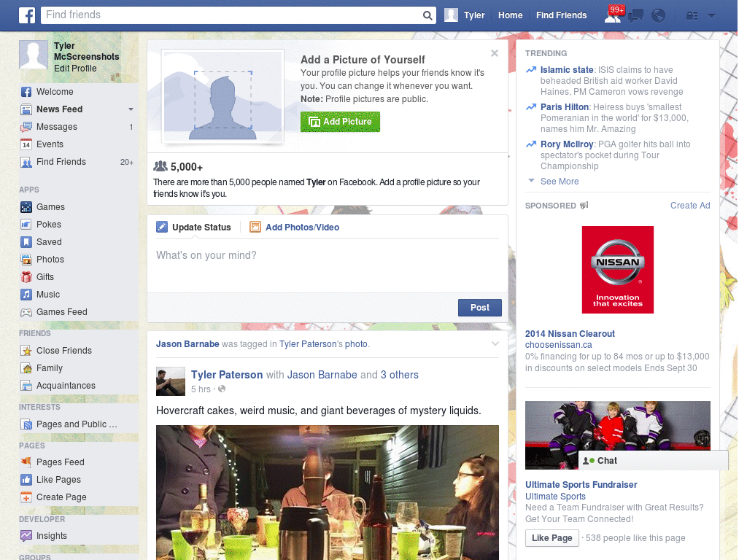Click the Find friends search field
This screenshot has width=747, height=560.
(x=231, y=15)
